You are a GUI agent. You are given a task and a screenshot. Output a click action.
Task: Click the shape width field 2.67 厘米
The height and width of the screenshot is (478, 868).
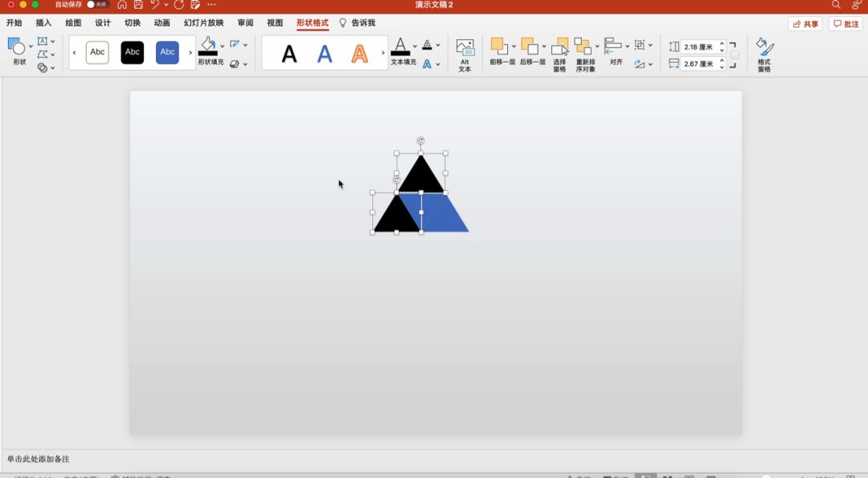click(x=698, y=63)
